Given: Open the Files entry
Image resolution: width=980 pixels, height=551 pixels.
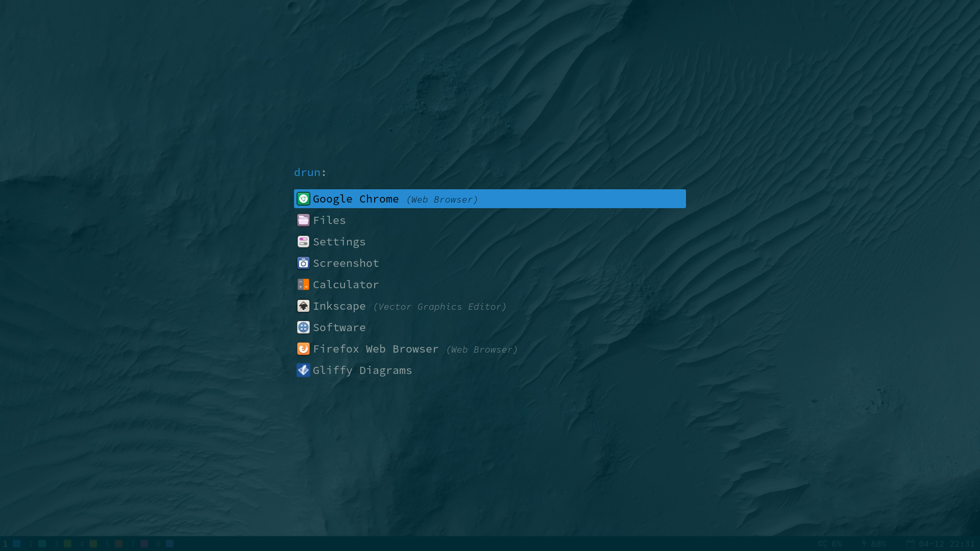Looking at the screenshot, I should (329, 220).
